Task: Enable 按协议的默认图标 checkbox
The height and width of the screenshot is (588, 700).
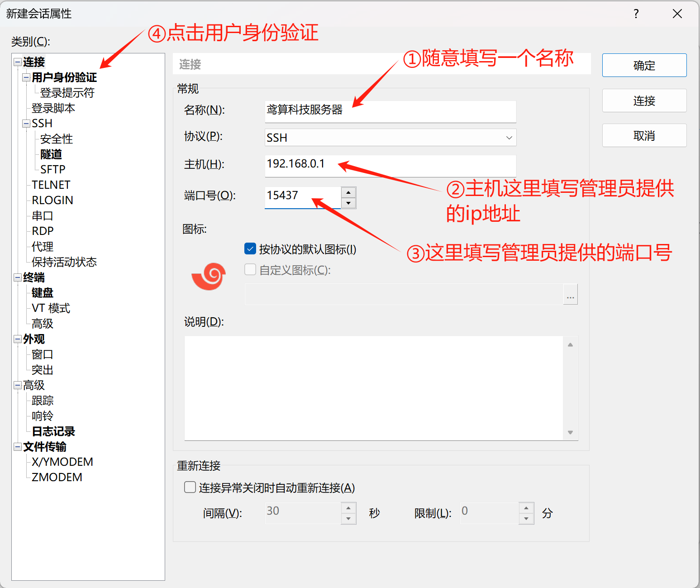Action: [x=250, y=249]
